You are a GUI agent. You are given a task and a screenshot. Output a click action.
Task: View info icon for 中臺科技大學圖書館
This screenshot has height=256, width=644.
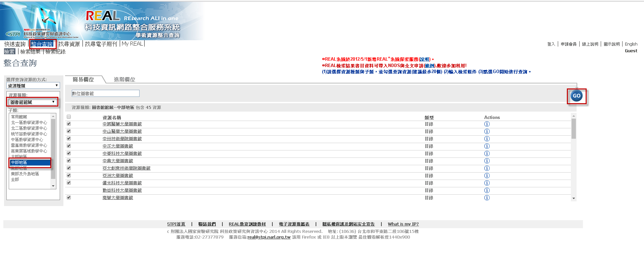pos(487,153)
